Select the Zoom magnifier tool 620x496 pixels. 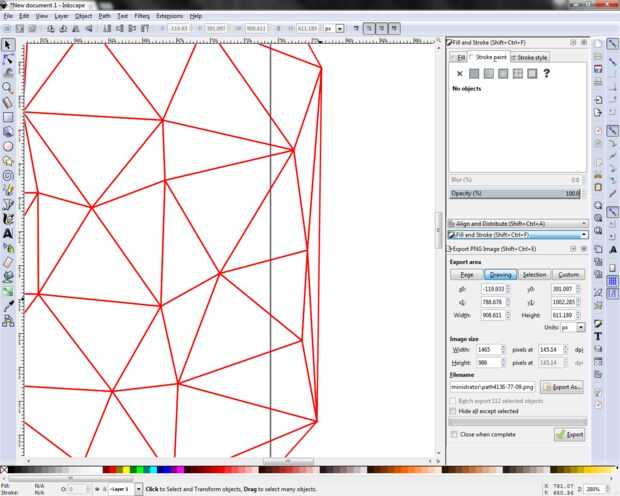8,88
